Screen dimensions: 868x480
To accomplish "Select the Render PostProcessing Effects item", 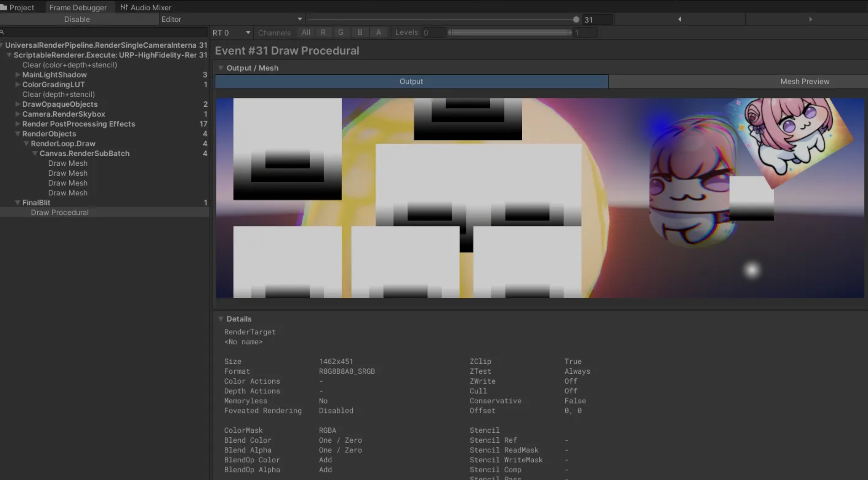I will 78,124.
